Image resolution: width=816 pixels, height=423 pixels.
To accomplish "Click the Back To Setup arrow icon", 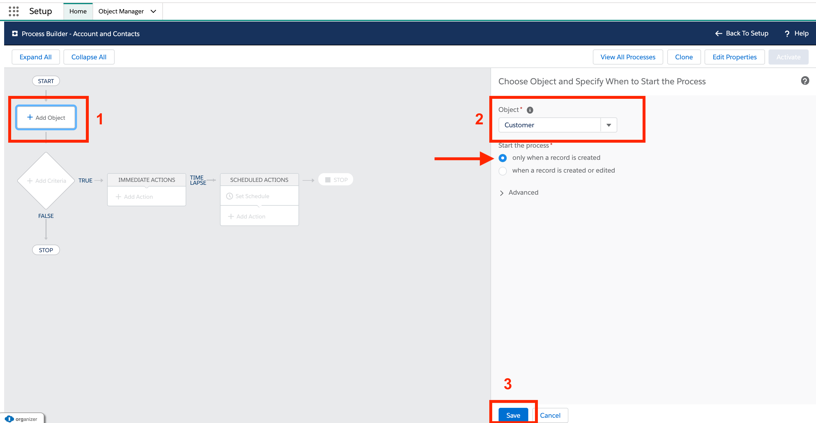I will 718,34.
